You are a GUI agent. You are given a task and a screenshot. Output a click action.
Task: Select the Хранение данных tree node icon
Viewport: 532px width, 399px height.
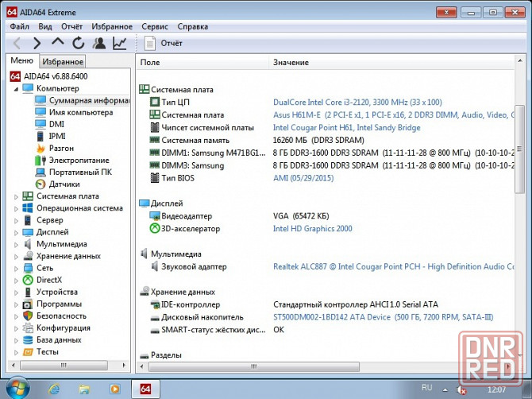[x=28, y=256]
